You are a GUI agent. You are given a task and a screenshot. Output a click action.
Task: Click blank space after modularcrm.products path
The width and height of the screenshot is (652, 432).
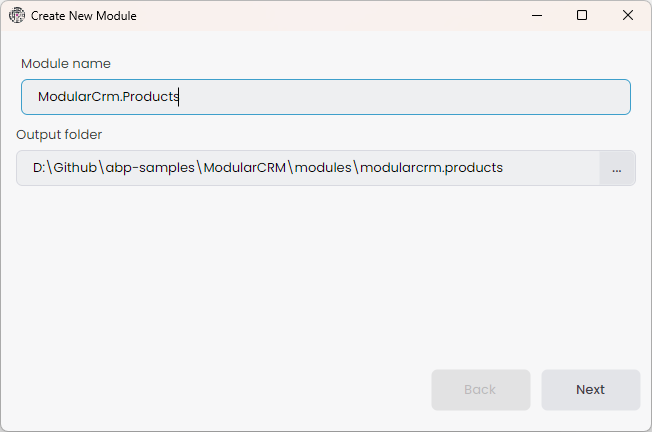pyautogui.click(x=550, y=168)
